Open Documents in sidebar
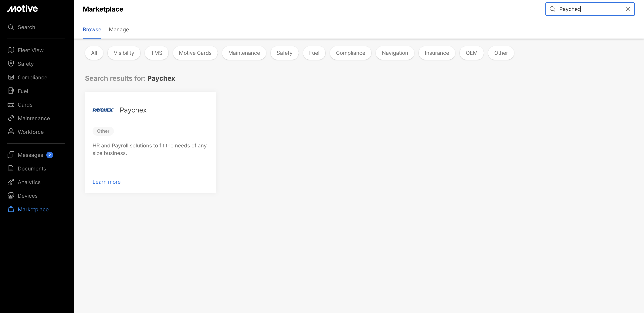The width and height of the screenshot is (644, 313). coord(32,168)
